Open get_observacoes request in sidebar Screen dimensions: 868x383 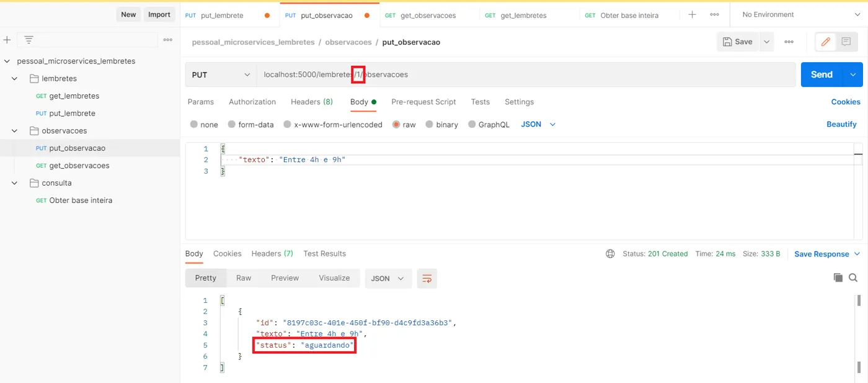[x=79, y=166]
